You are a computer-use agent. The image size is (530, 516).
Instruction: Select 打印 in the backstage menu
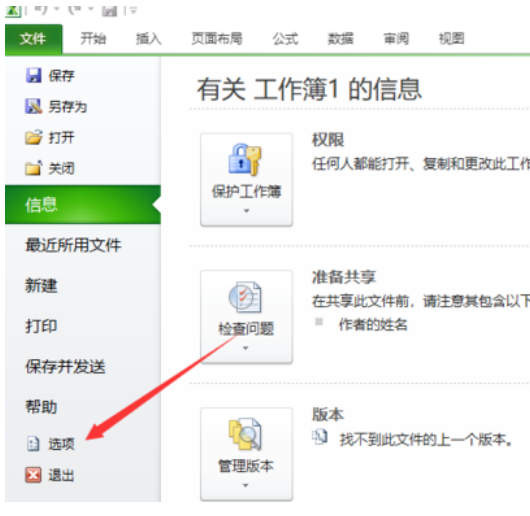click(x=41, y=326)
